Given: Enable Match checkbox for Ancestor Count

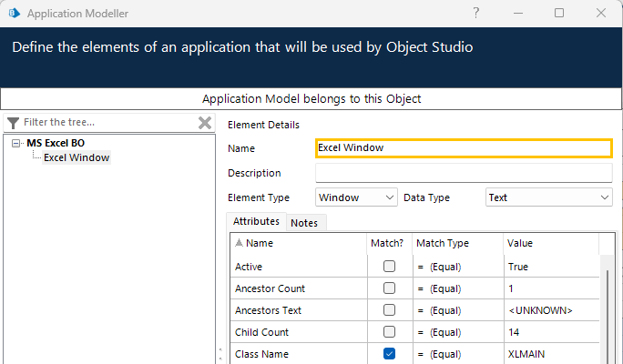Looking at the screenshot, I should pyautogui.click(x=389, y=288).
